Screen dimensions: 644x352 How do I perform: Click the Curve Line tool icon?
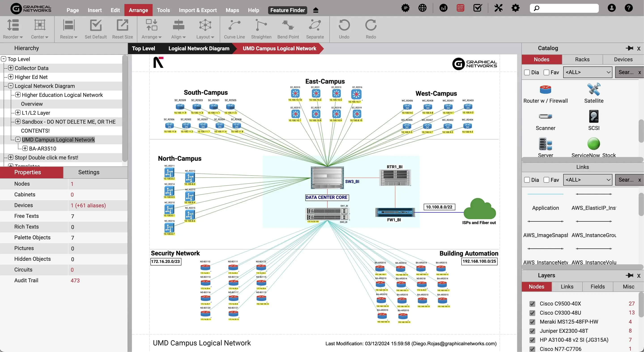234,25
